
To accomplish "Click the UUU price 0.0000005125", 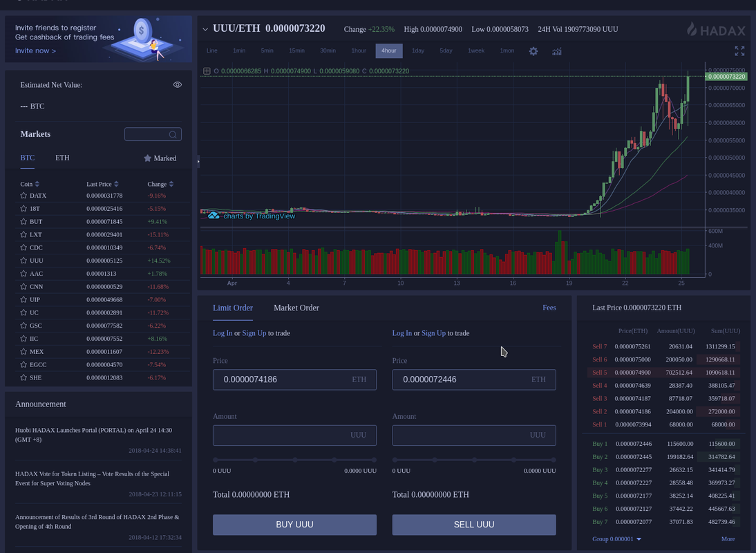I will (x=104, y=261).
